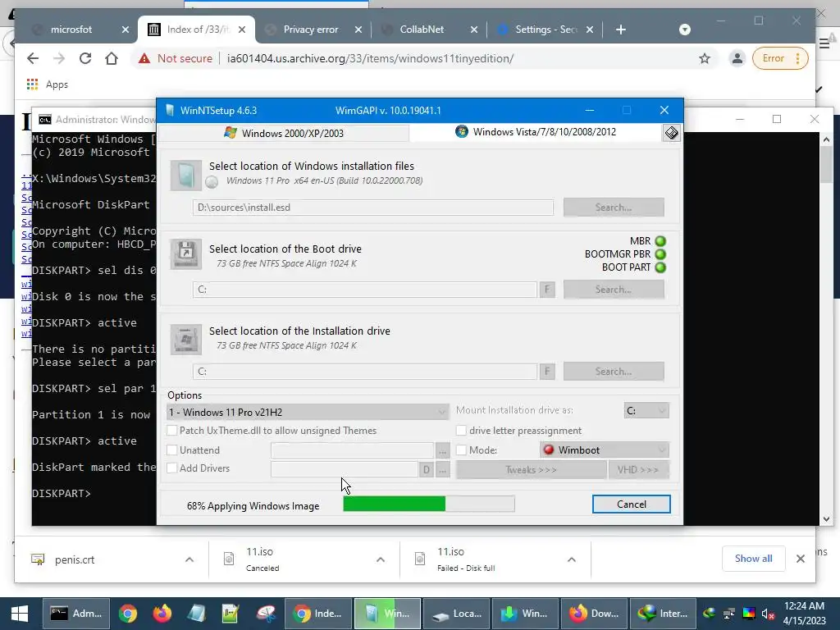This screenshot has height=630, width=840.
Task: Click the volume muted tray icon
Action: pos(768,614)
